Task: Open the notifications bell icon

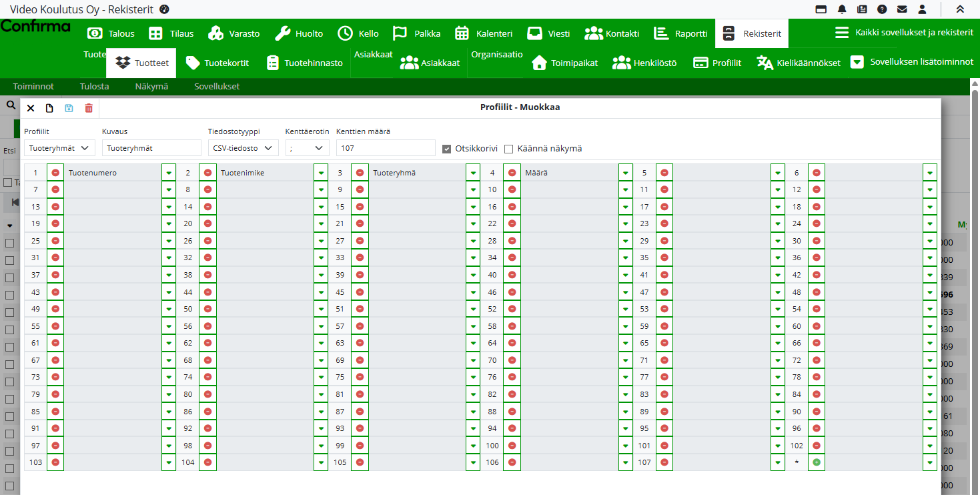Action: [x=842, y=9]
